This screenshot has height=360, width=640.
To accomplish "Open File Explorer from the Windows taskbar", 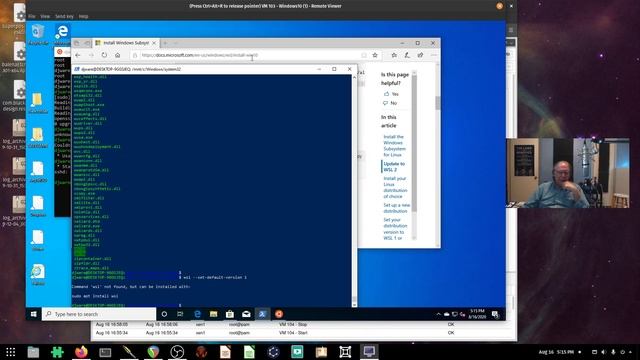I will point(213,314).
